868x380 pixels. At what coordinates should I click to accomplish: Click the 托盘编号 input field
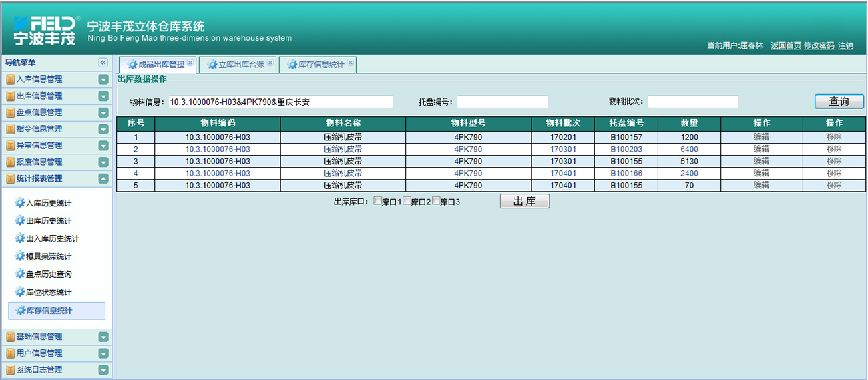[502, 102]
